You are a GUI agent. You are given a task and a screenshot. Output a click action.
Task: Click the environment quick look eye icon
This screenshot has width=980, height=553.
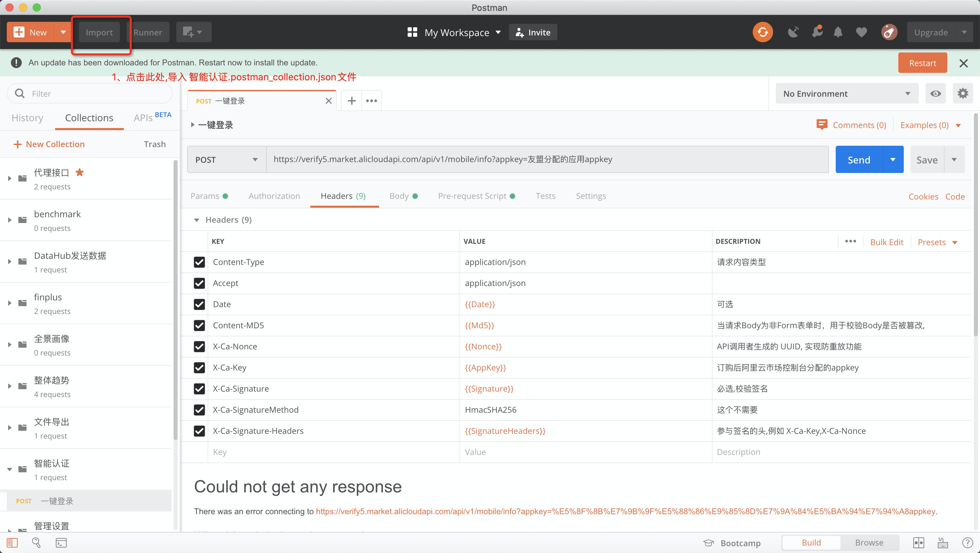pyautogui.click(x=935, y=94)
